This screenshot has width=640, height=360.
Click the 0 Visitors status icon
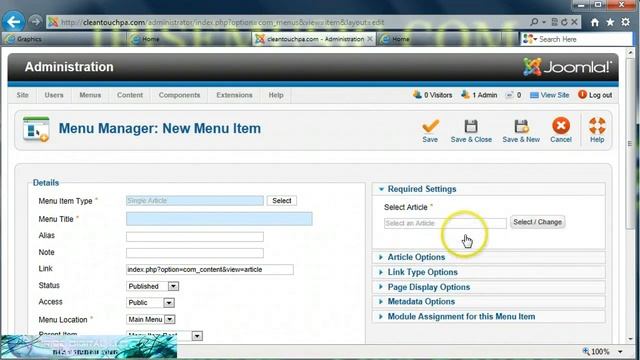[x=417, y=95]
